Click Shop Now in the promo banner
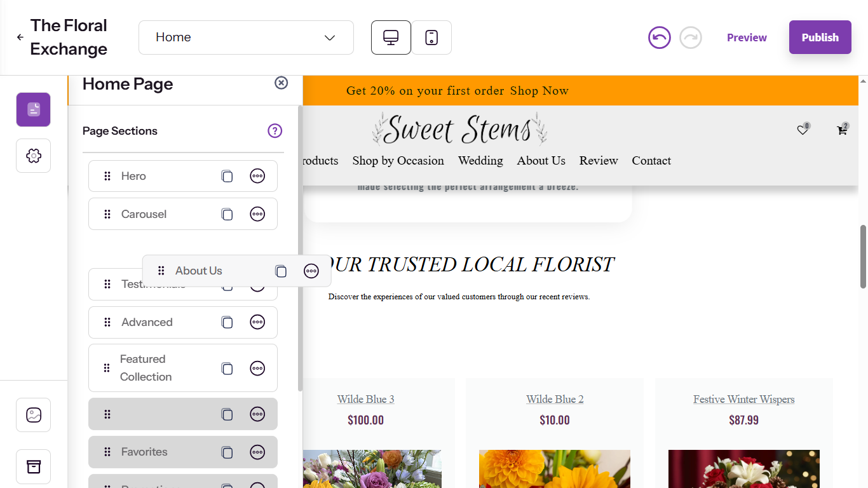Viewport: 868px width, 488px height. tap(539, 91)
